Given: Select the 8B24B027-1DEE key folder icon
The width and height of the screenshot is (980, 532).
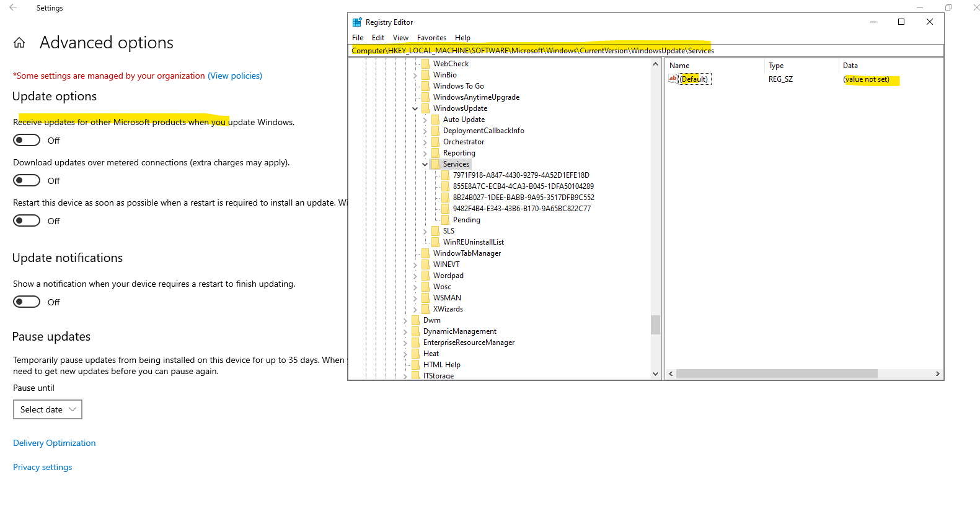Looking at the screenshot, I should [x=445, y=198].
